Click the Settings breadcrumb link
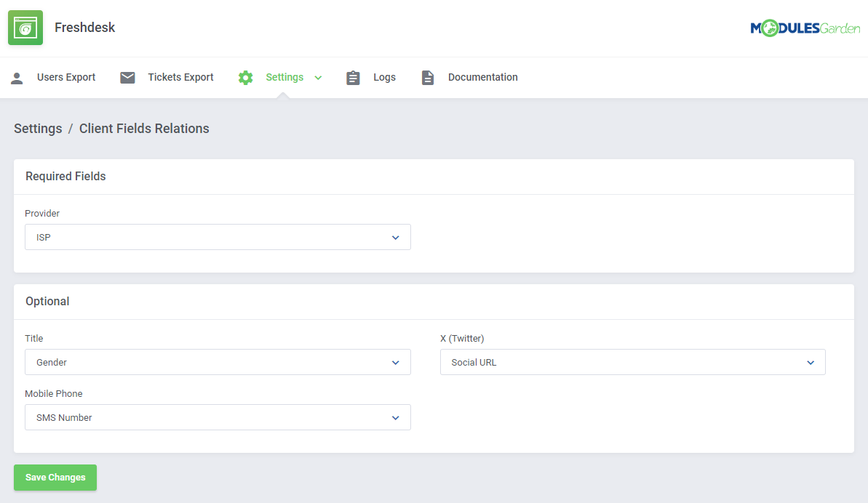The height and width of the screenshot is (503, 868). pyautogui.click(x=37, y=129)
